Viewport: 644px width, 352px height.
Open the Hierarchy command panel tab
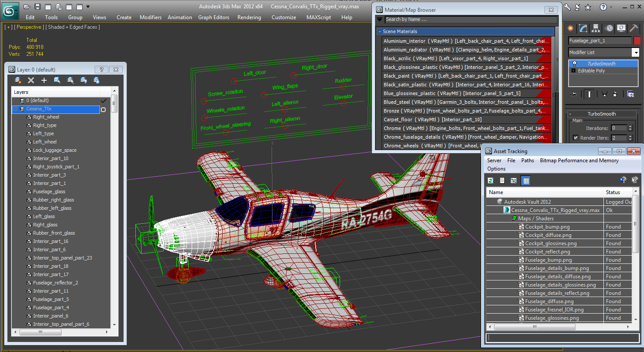point(596,28)
